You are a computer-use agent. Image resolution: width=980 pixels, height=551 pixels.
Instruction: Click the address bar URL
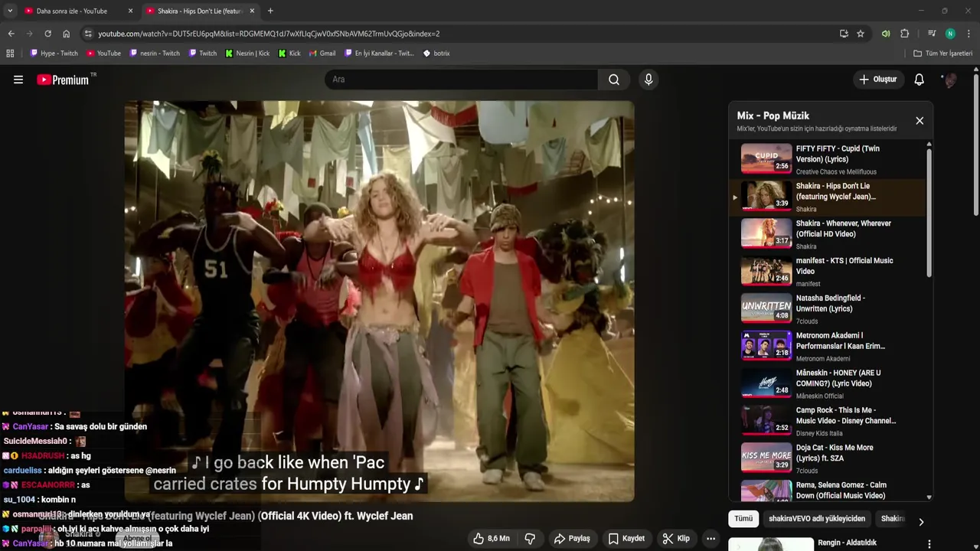pyautogui.click(x=268, y=34)
